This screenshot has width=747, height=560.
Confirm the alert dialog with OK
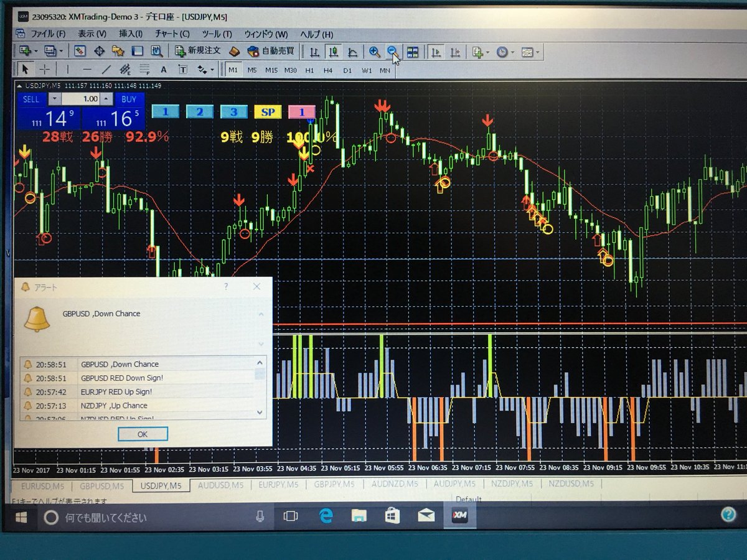pyautogui.click(x=143, y=434)
